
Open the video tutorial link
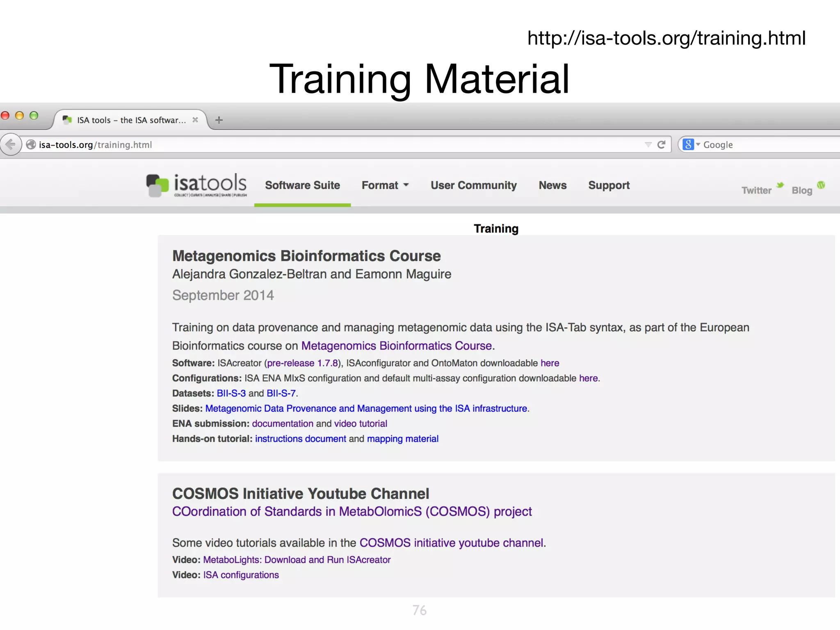click(x=361, y=424)
